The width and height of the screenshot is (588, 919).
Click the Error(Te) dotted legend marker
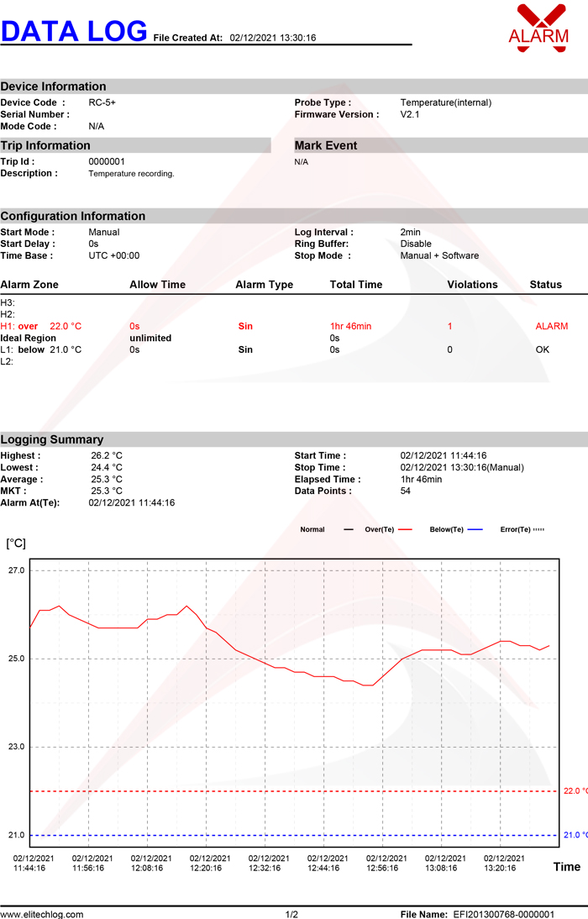538,529
